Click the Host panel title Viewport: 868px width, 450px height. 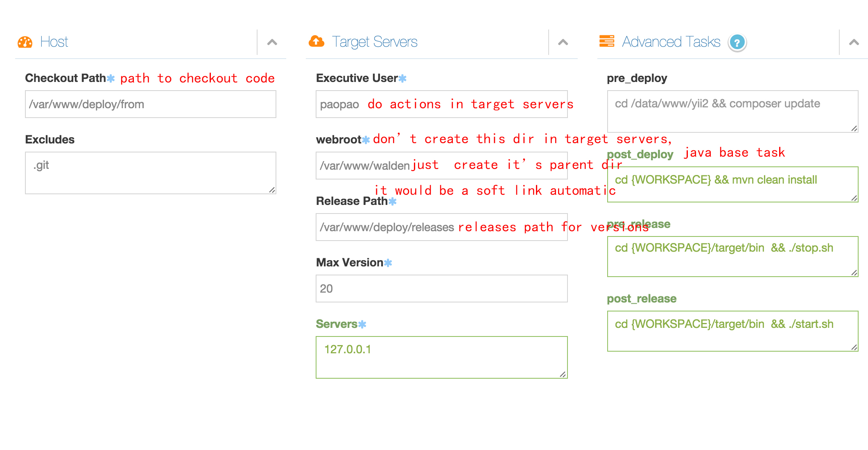54,42
